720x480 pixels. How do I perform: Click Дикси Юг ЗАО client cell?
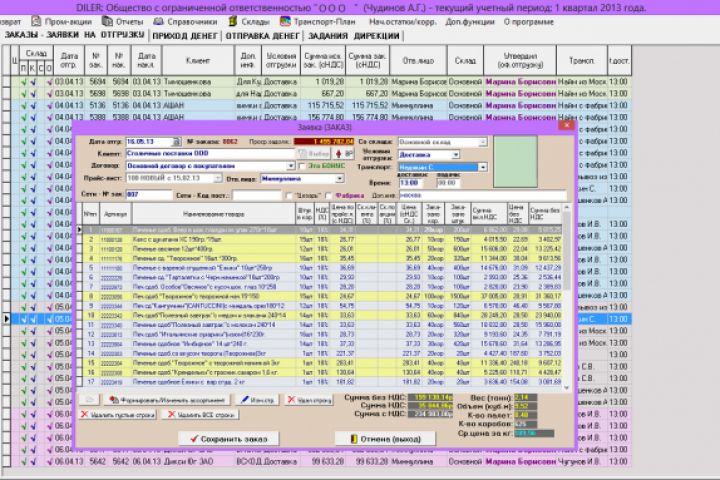(x=198, y=462)
